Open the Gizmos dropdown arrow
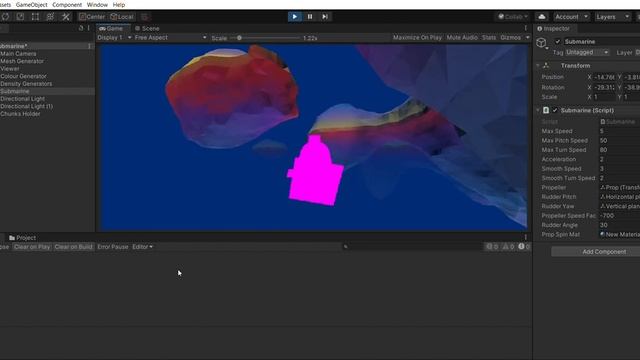Viewport: 640px width, 360px height. pos(527,38)
